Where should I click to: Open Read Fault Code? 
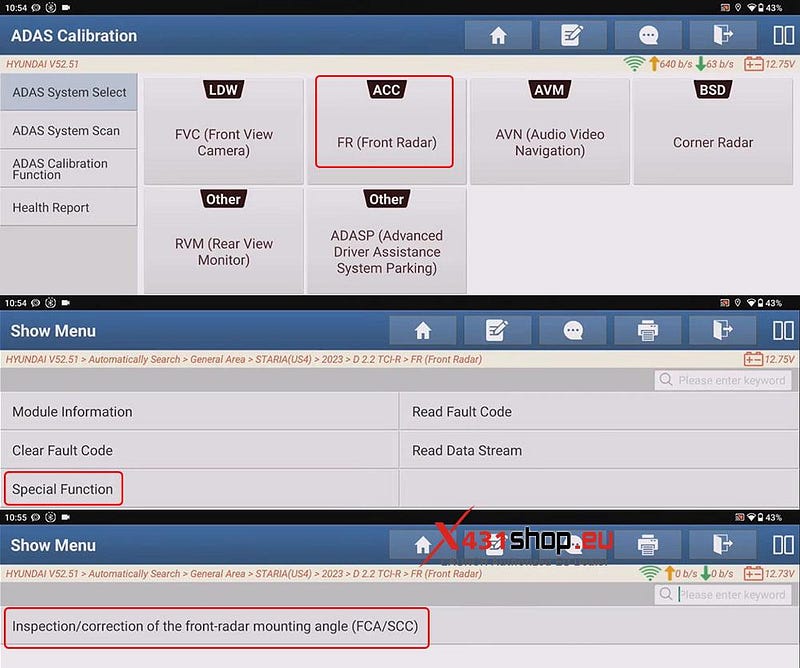(x=599, y=411)
